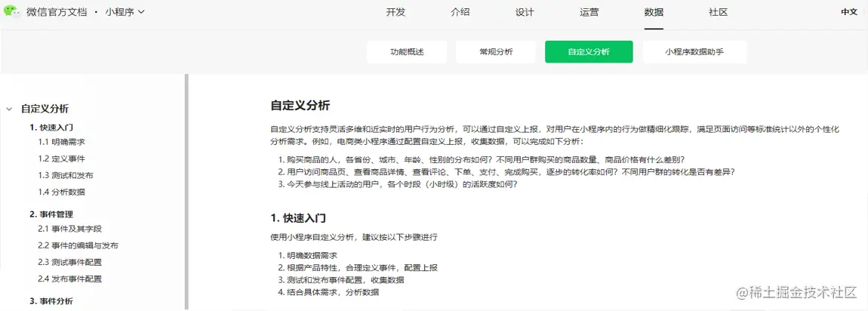Click intro paragraph starting 自定义分析支持灵活多维
The height and width of the screenshot is (311, 868).
click(x=556, y=135)
